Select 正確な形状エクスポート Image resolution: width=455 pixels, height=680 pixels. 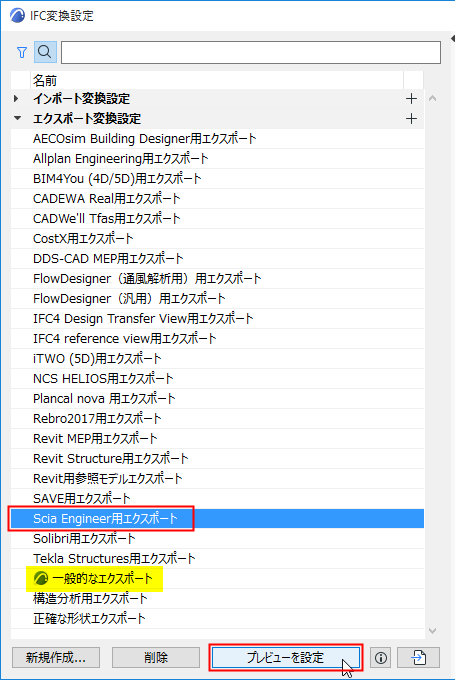pos(217,618)
